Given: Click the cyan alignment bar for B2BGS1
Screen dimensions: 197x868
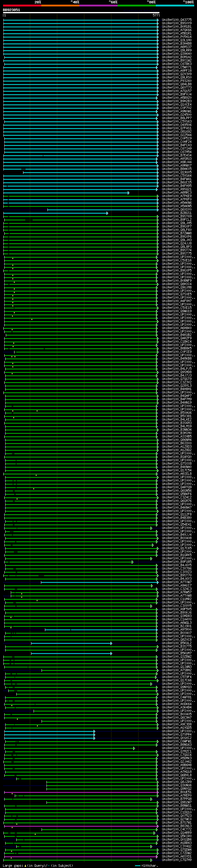Looking at the screenshot, I should coord(56,213).
